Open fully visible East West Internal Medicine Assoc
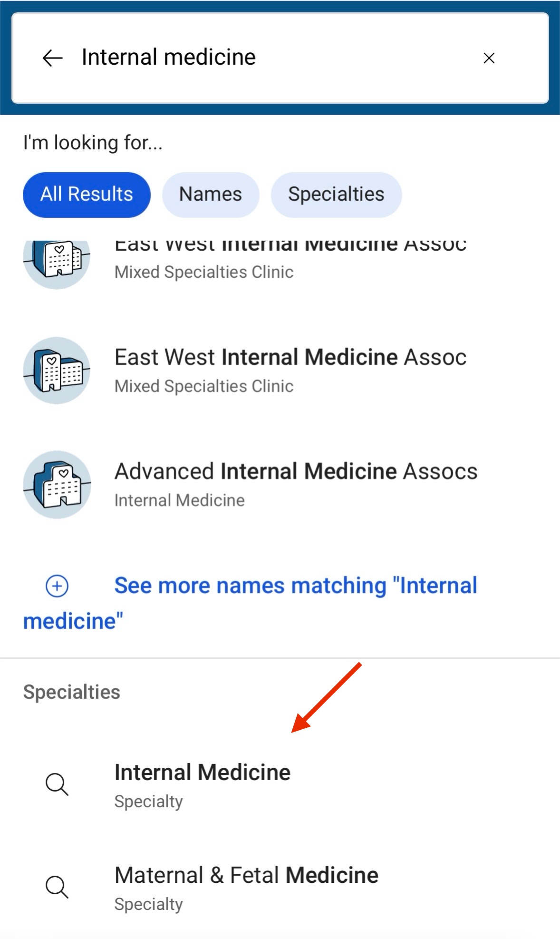Image resolution: width=560 pixels, height=939 pixels. click(290, 358)
